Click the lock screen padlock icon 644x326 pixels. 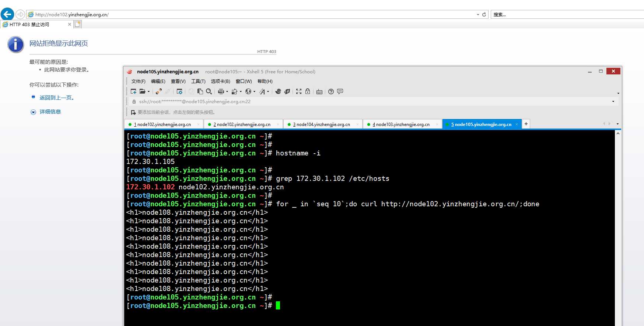[308, 91]
